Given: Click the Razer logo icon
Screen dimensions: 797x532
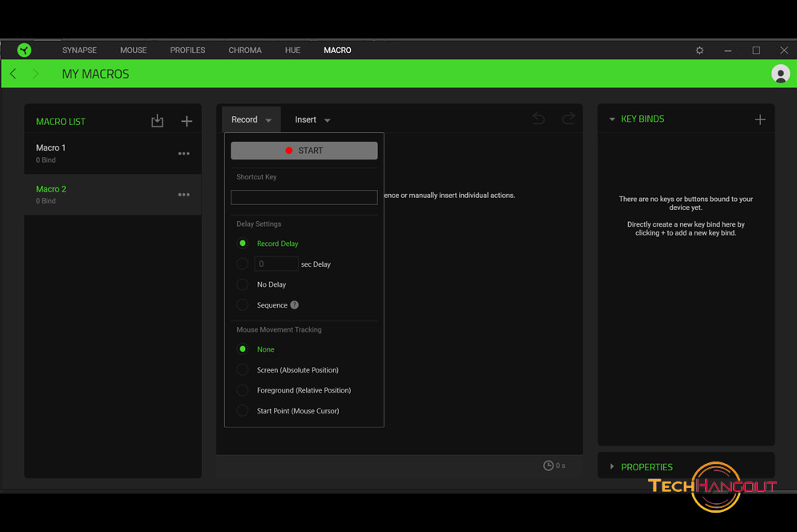Looking at the screenshot, I should pos(24,50).
